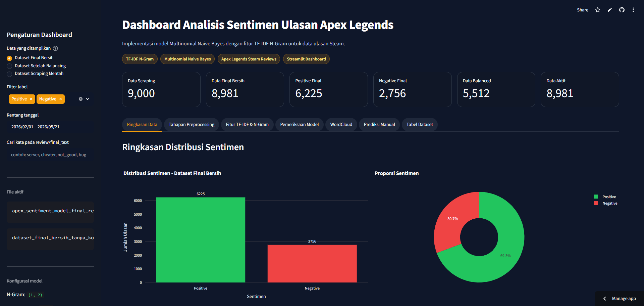Toggle Negative series in pie legend

(606, 203)
